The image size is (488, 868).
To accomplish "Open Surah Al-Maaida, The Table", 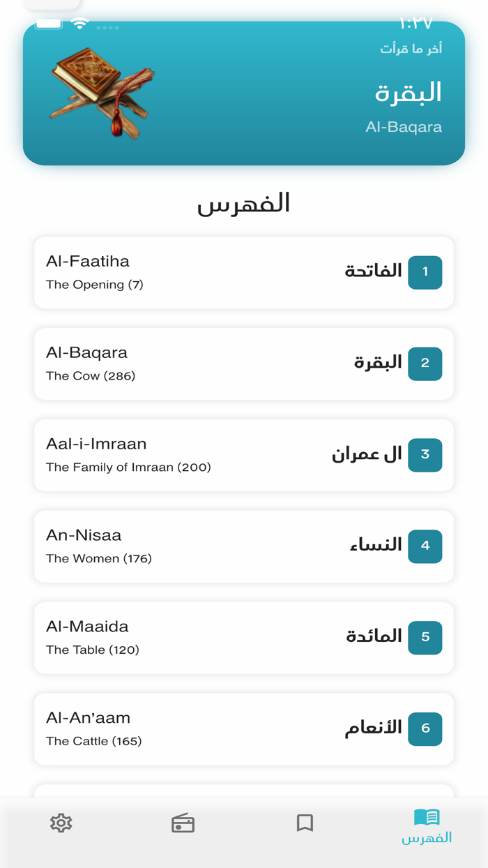I will pyautogui.click(x=243, y=637).
